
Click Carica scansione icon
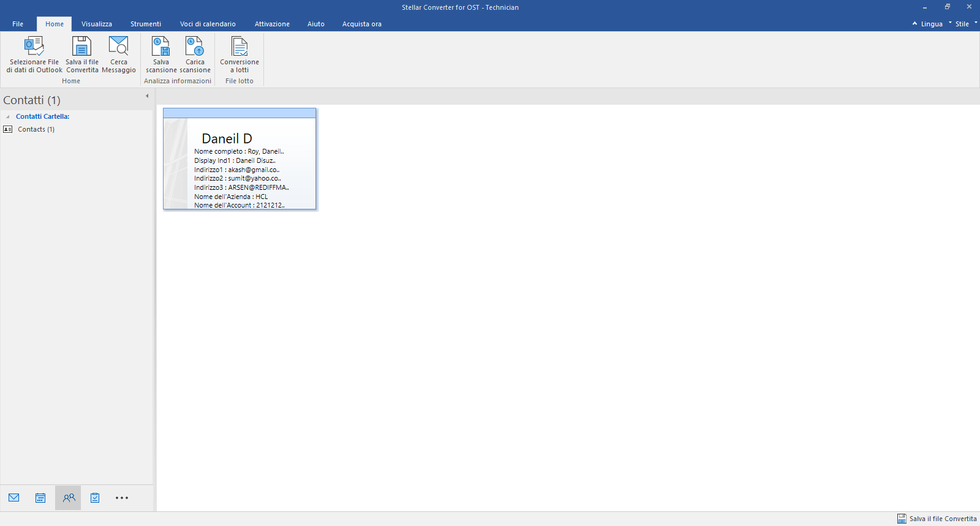coord(195,46)
